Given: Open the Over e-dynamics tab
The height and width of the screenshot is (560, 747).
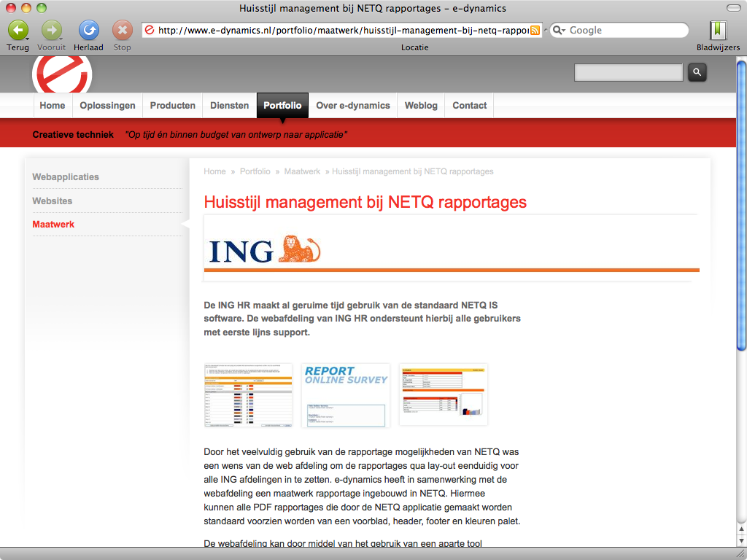Looking at the screenshot, I should (353, 105).
